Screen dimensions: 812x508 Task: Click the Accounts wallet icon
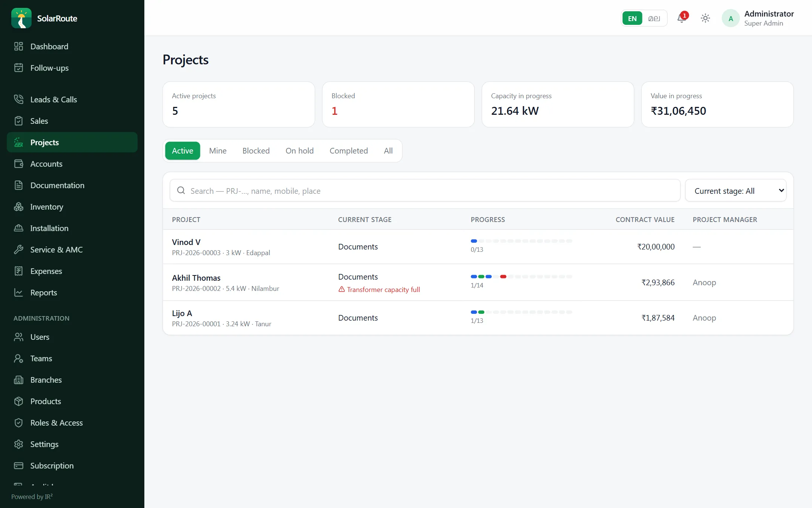(18, 164)
